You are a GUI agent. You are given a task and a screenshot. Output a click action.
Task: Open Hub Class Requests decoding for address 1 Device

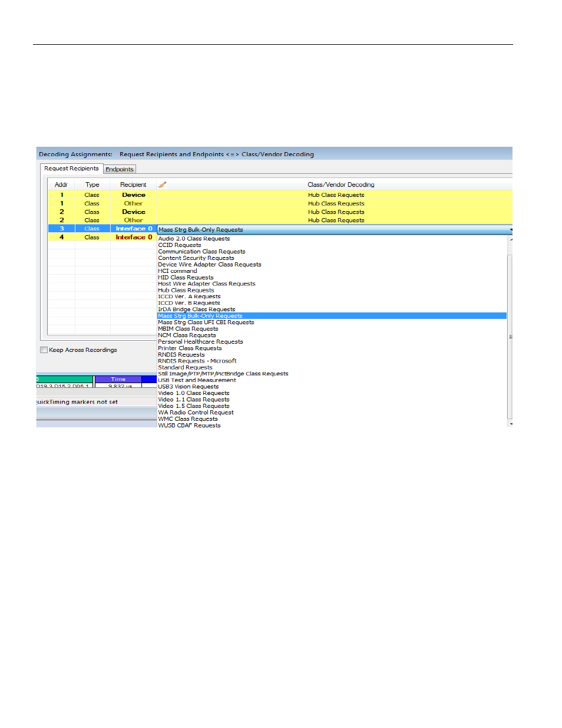click(336, 195)
